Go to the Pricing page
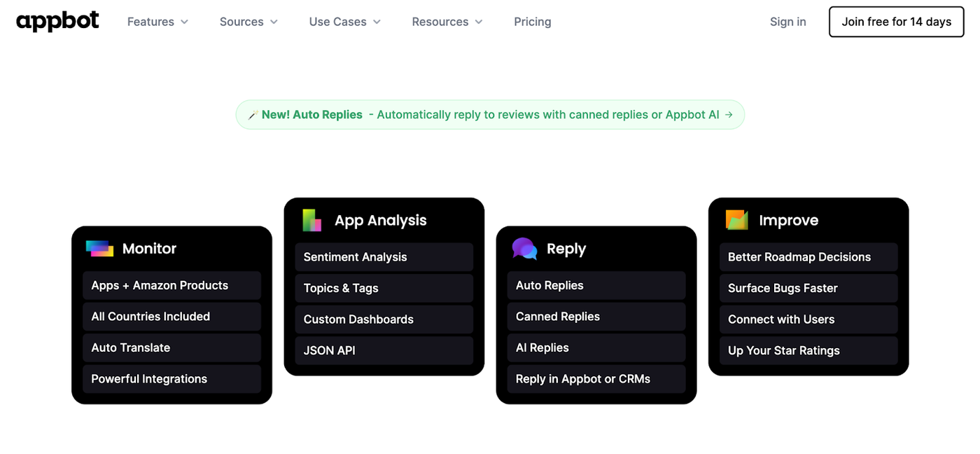Screen dimensions: 980x454 click(533, 22)
